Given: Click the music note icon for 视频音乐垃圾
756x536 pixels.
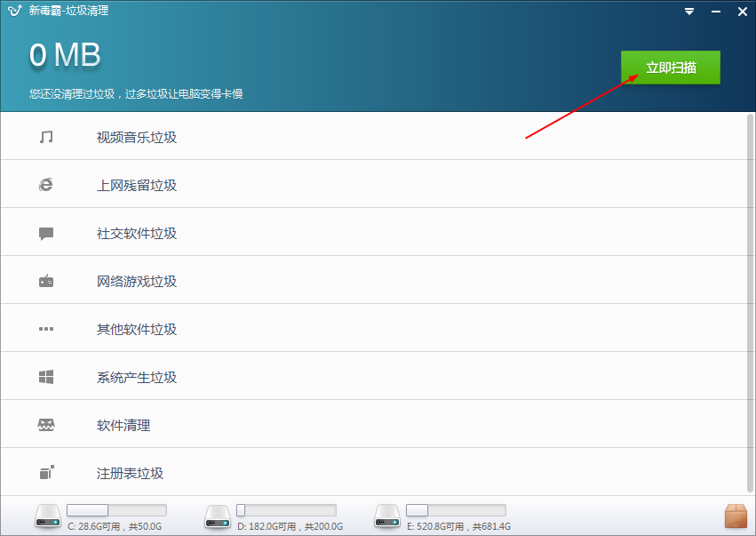Looking at the screenshot, I should coord(46,137).
